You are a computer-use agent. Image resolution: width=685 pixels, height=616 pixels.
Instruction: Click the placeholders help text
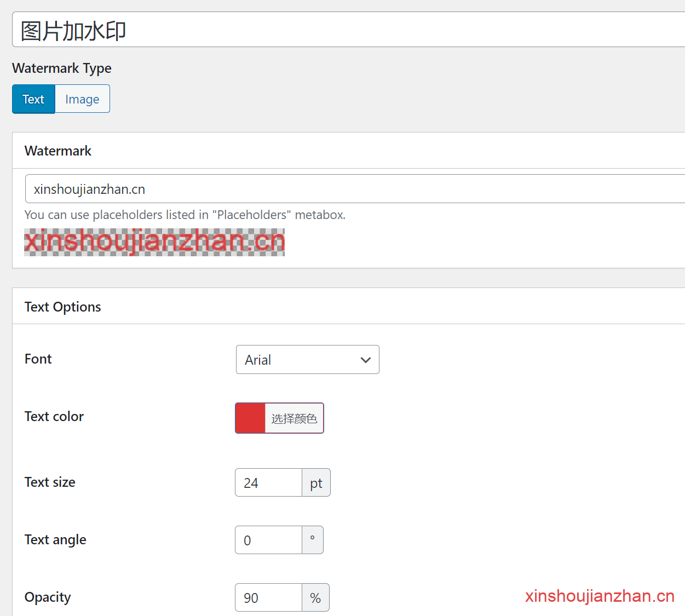185,215
